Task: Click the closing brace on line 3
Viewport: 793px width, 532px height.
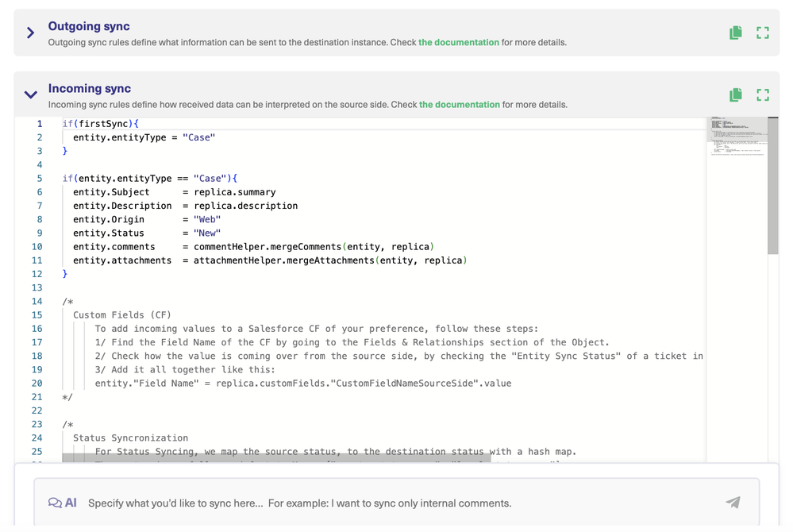Action: (65, 151)
